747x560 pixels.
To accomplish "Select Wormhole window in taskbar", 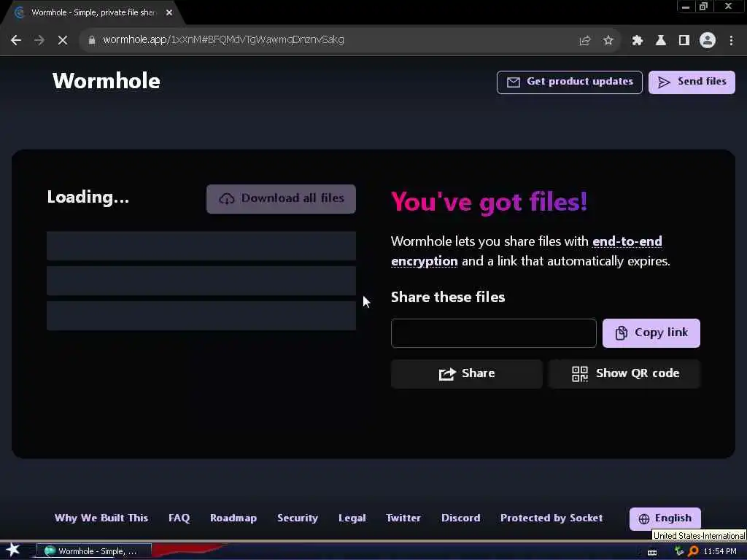I will 94,551.
